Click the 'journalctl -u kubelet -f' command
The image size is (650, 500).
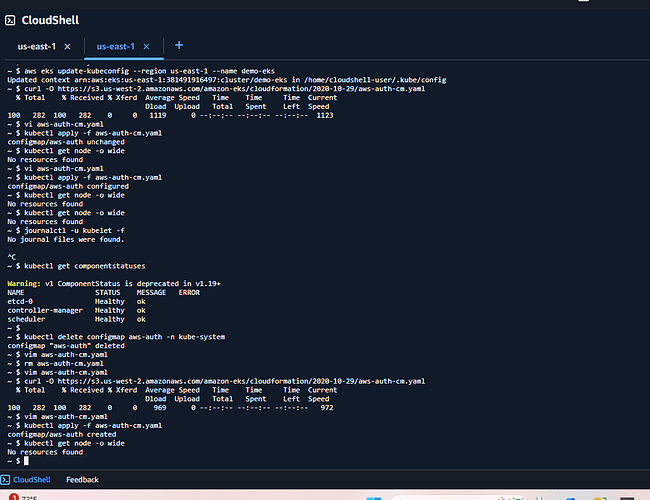(74, 231)
